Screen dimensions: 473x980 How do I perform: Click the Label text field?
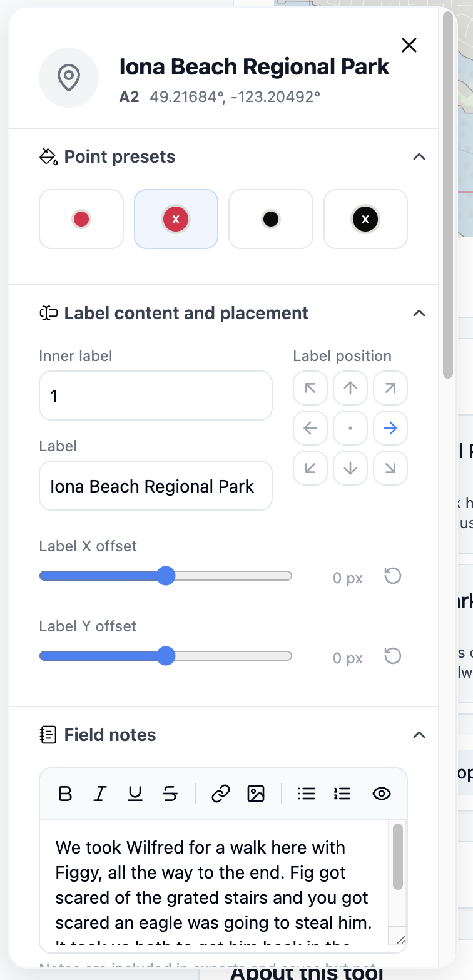(156, 486)
